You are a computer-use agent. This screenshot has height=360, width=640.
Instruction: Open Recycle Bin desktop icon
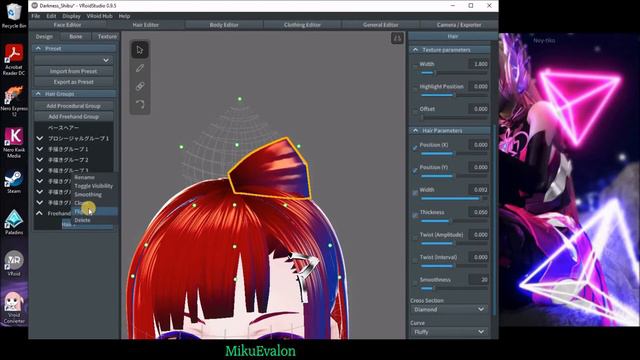(14, 16)
